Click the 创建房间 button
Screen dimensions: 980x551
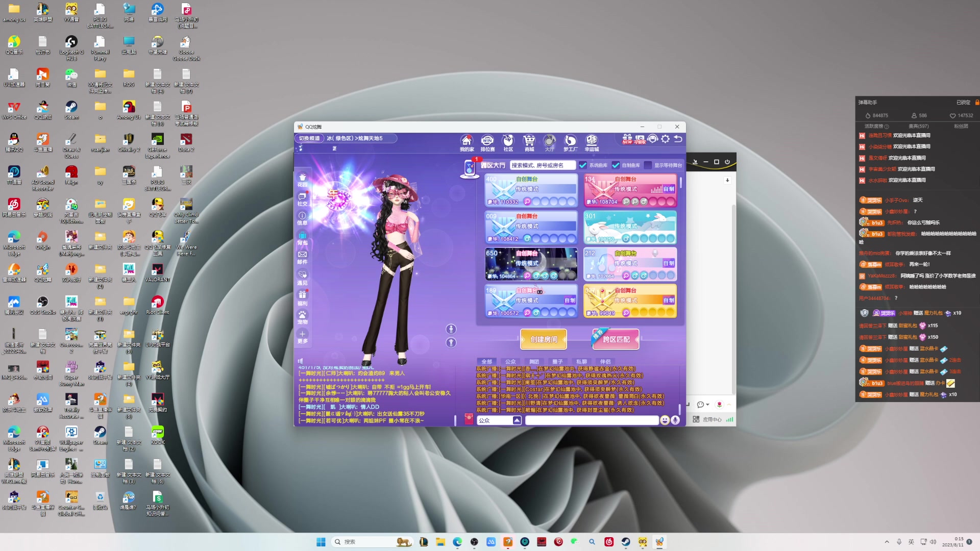click(544, 339)
